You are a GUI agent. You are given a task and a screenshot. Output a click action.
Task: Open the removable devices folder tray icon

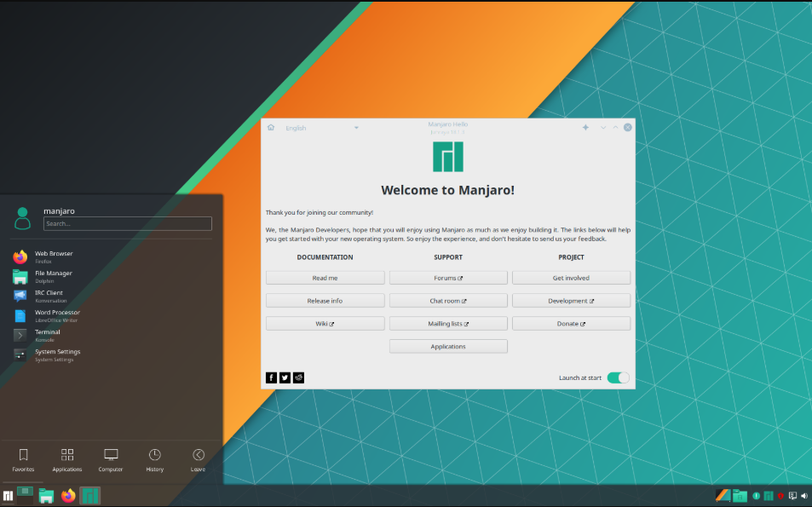coord(740,496)
